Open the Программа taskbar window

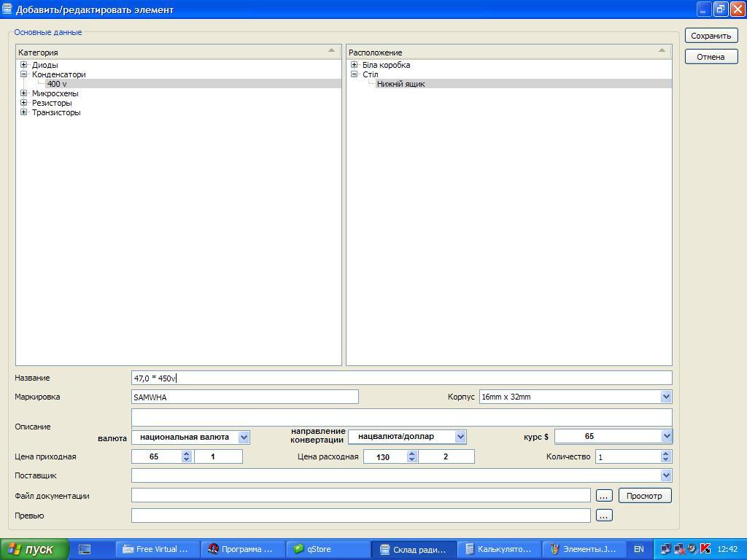(241, 549)
